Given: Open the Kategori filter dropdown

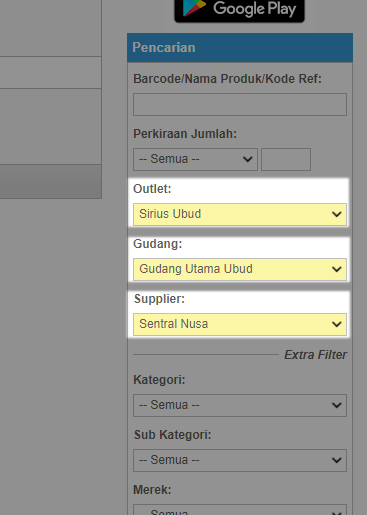Looking at the screenshot, I should pyautogui.click(x=240, y=405).
